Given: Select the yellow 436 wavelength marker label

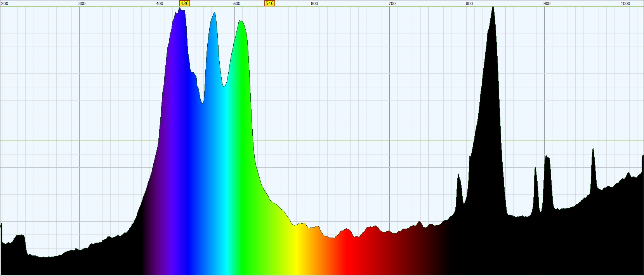Looking at the screenshot, I should (x=184, y=3).
